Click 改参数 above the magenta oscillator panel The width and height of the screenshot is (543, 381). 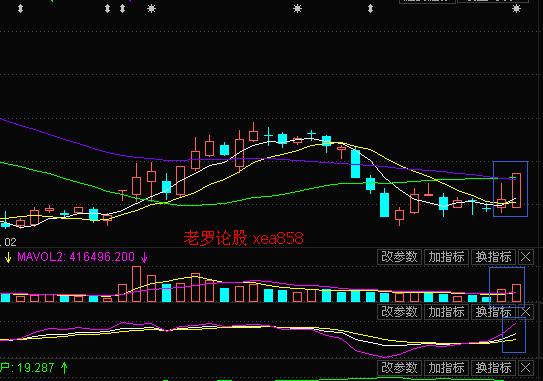399,312
